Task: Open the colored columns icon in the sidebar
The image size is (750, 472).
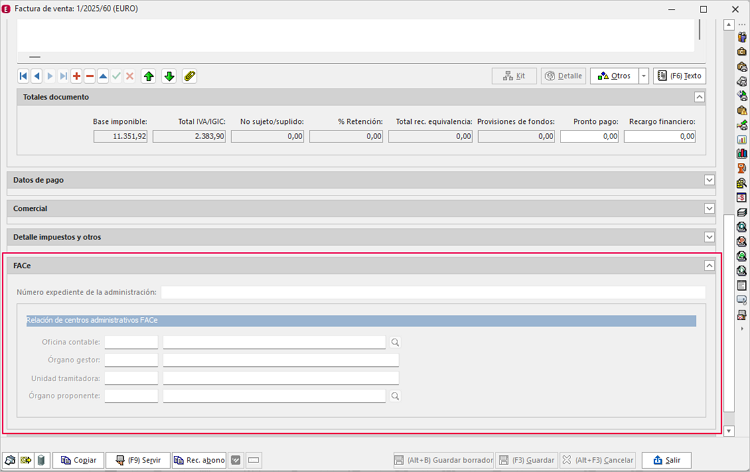Action: [x=742, y=154]
